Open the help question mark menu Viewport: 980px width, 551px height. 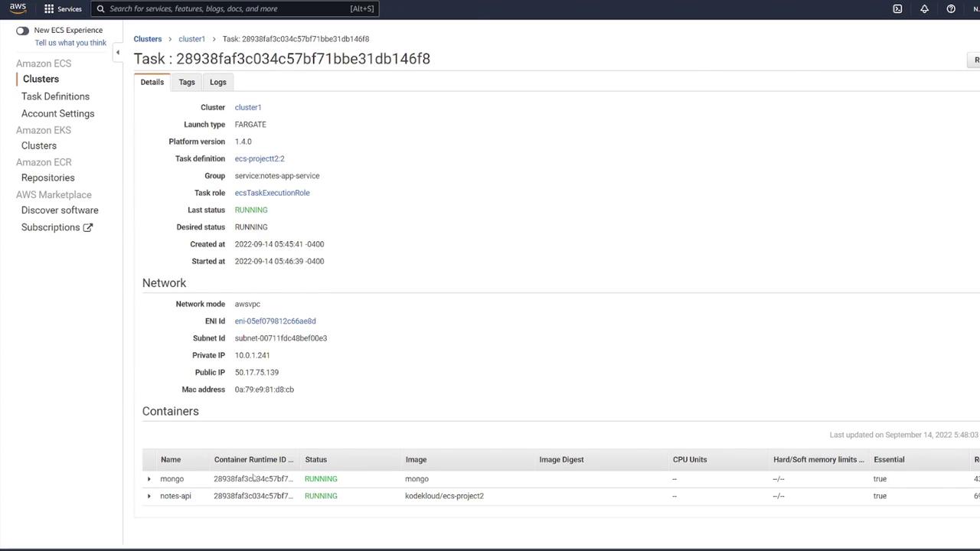pos(951,9)
